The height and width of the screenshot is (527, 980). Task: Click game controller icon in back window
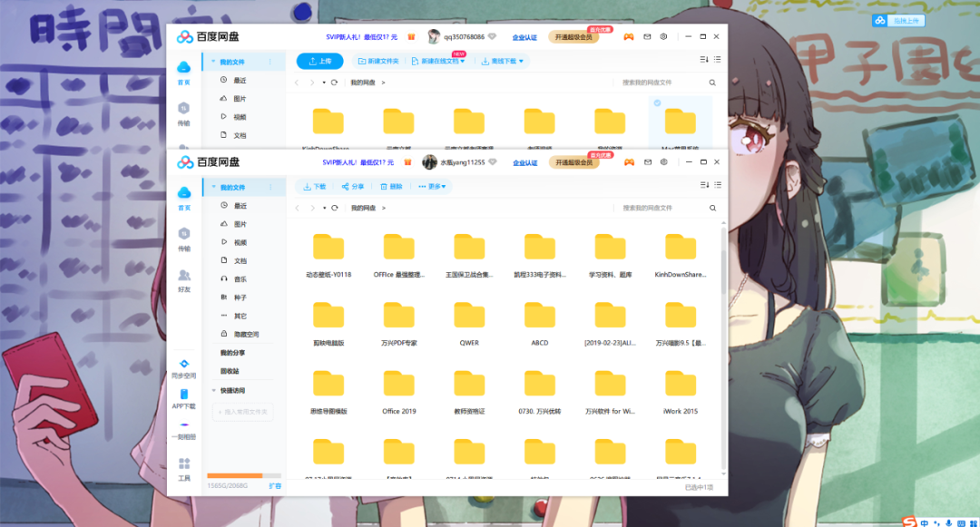(629, 37)
